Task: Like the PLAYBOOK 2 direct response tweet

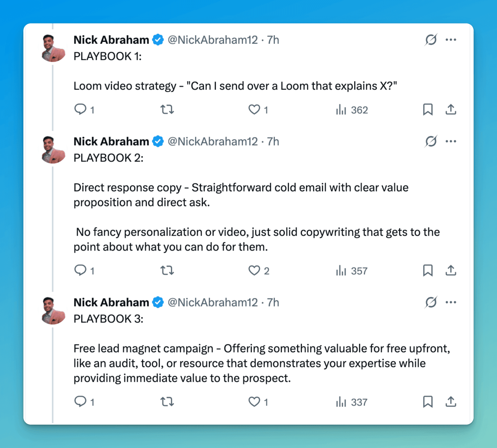Action: [x=254, y=270]
